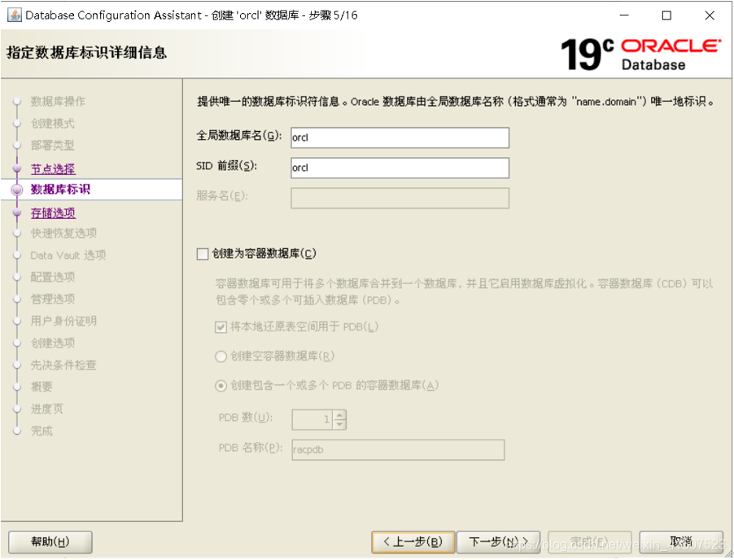Select 创建包含一个或多个 PDB 的容器数据库 radio
Image resolution: width=734 pixels, height=560 pixels.
pos(221,387)
